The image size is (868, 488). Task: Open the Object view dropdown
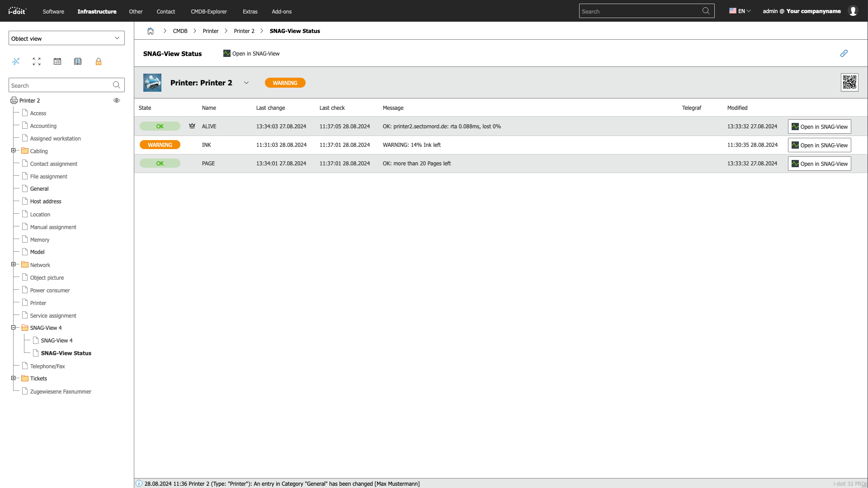(x=66, y=38)
